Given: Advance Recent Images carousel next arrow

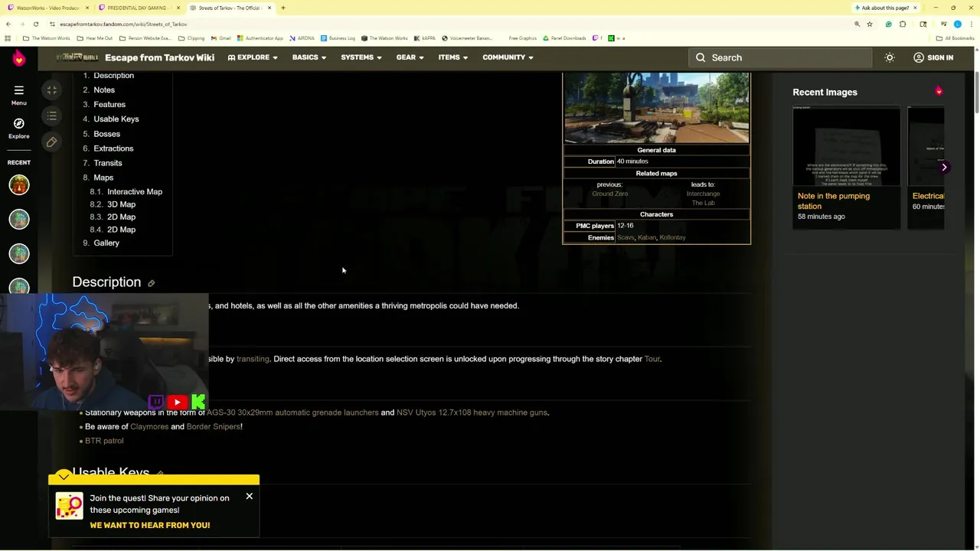Looking at the screenshot, I should click(x=944, y=167).
